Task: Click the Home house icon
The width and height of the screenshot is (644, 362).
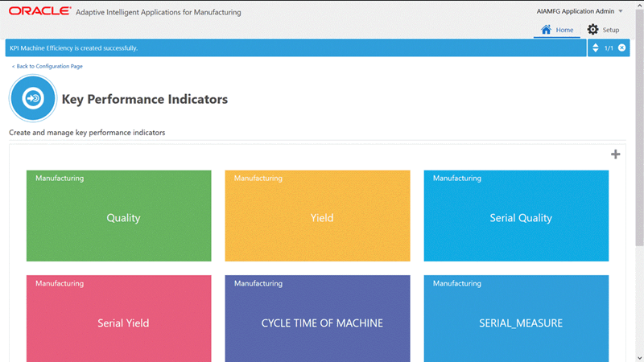Action: [546, 30]
